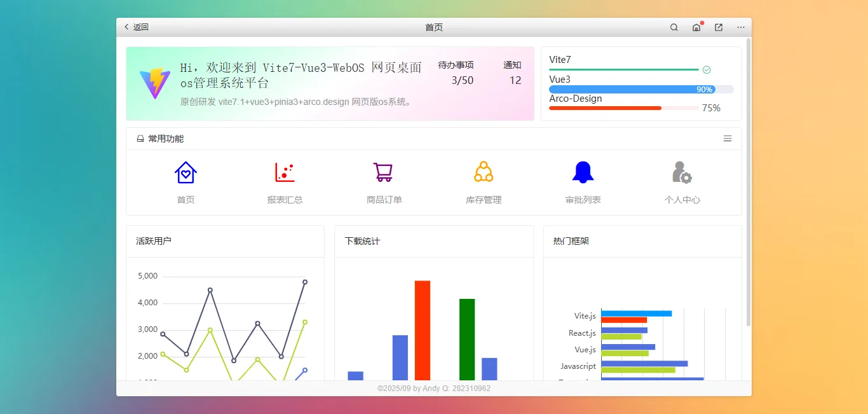Open the 个人中心 user settings icon

tap(682, 172)
